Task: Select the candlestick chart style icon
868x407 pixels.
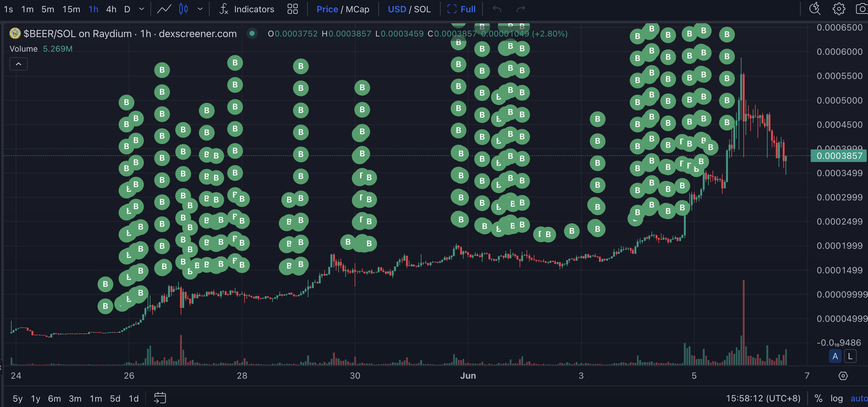Action: point(183,9)
